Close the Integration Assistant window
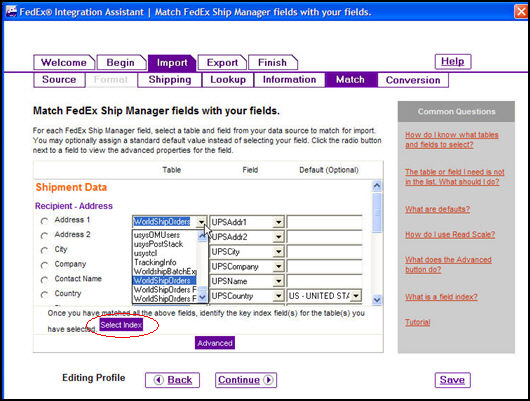Image resolution: width=530 pixels, height=401 pixels. coord(521,12)
